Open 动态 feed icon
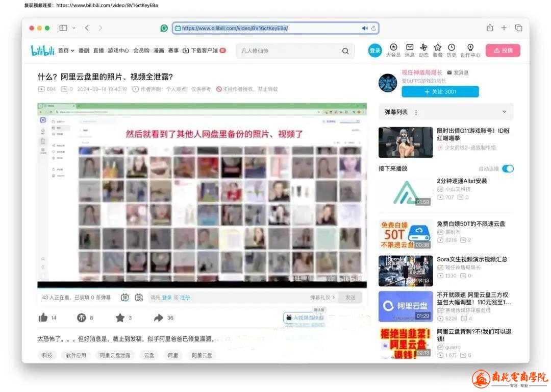 pyautogui.click(x=424, y=50)
